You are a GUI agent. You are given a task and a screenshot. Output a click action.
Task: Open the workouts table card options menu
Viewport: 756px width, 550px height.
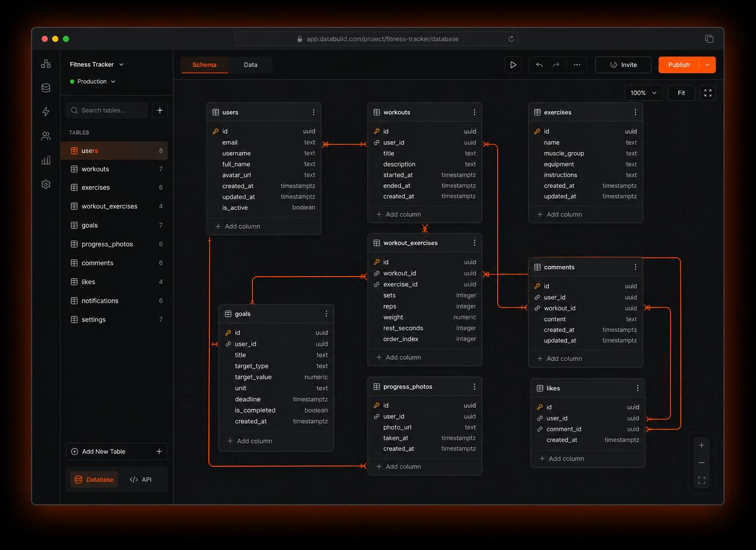474,112
